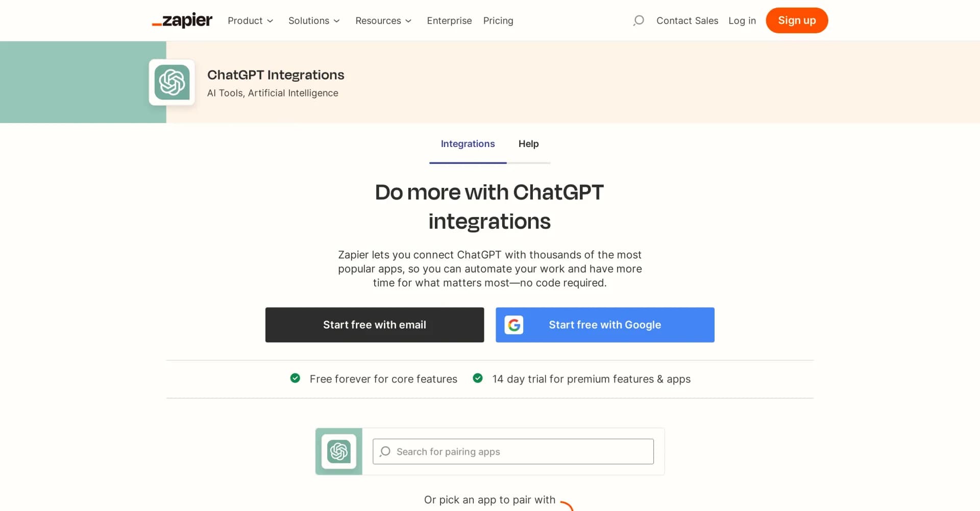Switch to the Help tab
The image size is (980, 511).
(529, 144)
